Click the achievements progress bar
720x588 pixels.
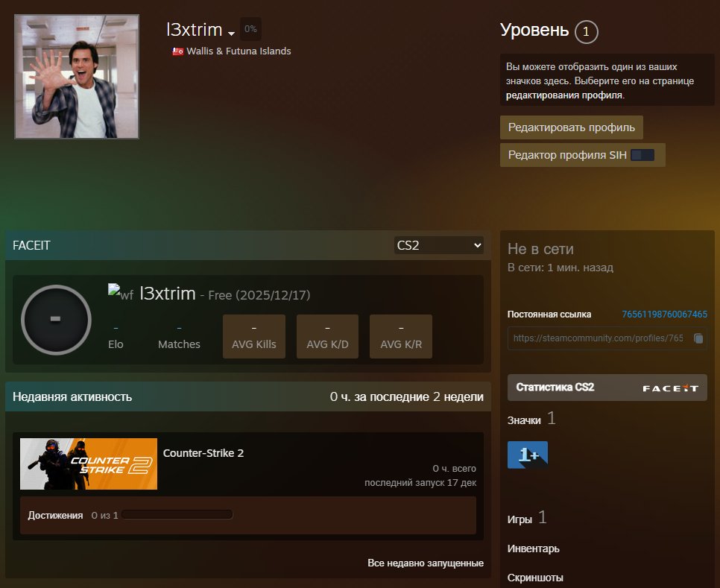click(x=177, y=515)
